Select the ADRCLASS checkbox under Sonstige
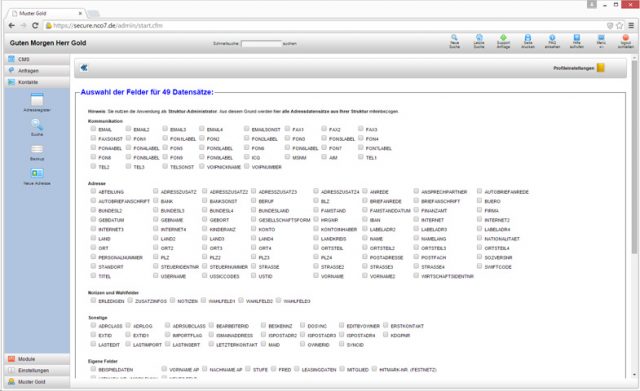This screenshot has width=640, height=391. (x=93, y=325)
